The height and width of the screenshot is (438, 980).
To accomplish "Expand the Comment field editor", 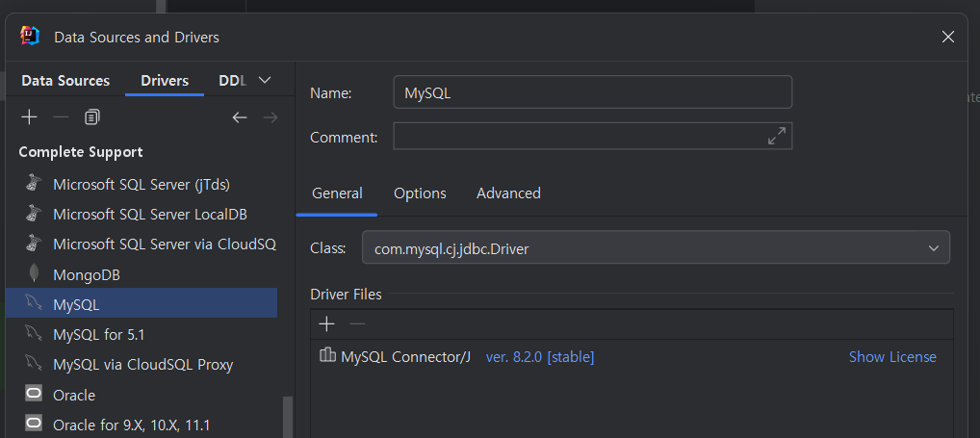I will tap(776, 136).
